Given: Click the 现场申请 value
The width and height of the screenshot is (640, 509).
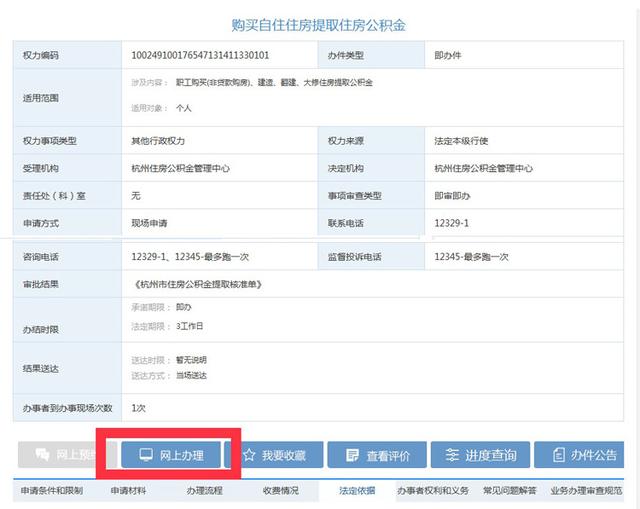Looking at the screenshot, I should [149, 223].
